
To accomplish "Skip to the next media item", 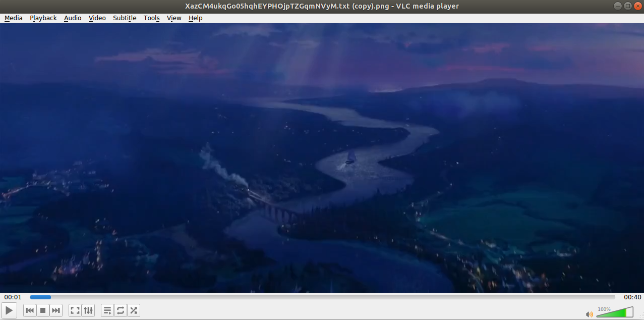I will (56, 310).
